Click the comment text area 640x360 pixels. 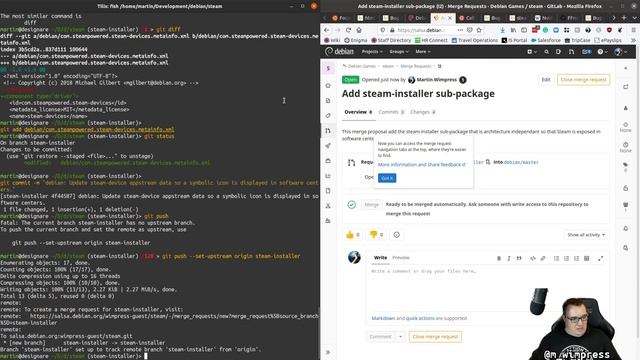487,288
